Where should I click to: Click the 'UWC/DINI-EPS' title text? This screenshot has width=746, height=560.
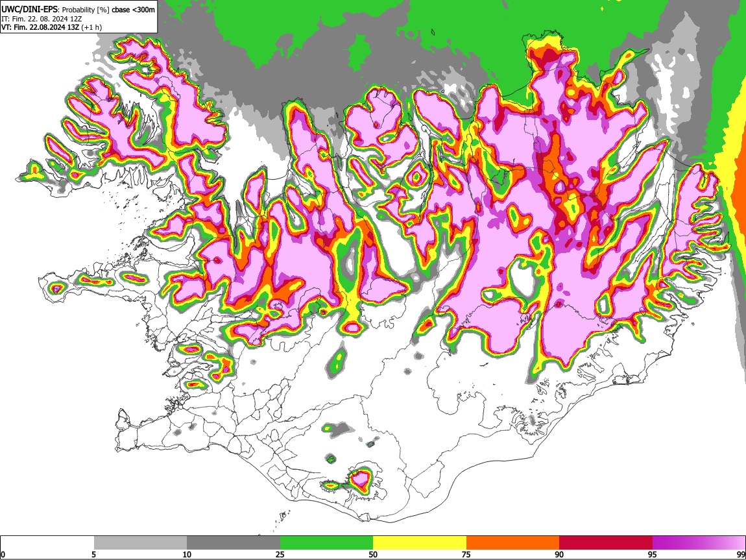pyautogui.click(x=29, y=10)
